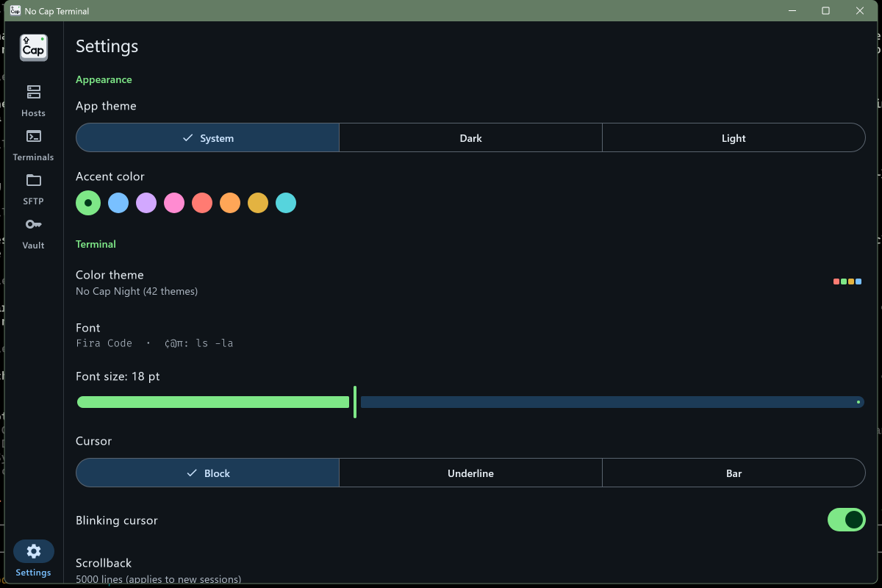Choose the Underline cursor style
The image size is (882, 588).
point(471,473)
